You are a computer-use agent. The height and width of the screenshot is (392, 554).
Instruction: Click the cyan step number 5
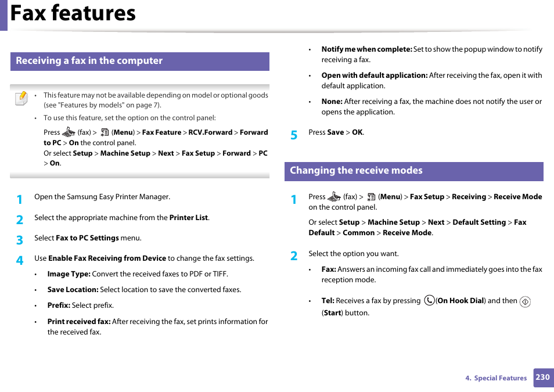pos(294,135)
